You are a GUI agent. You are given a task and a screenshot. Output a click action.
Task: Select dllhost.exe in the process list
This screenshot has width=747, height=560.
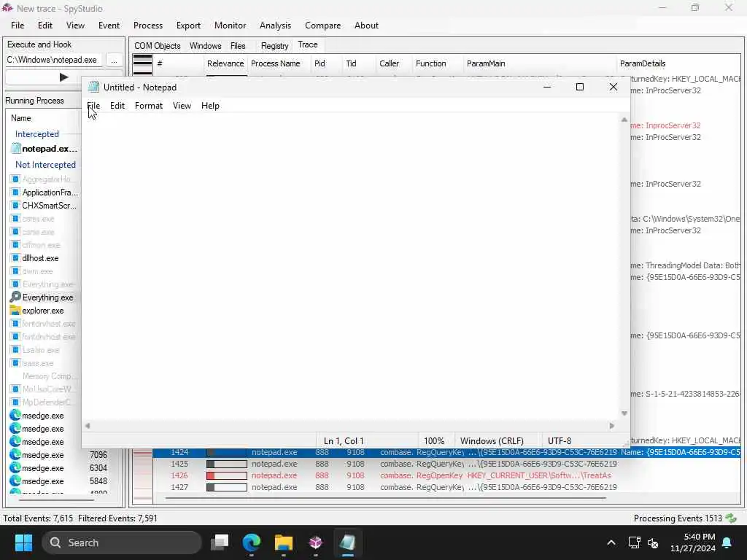[40, 258]
